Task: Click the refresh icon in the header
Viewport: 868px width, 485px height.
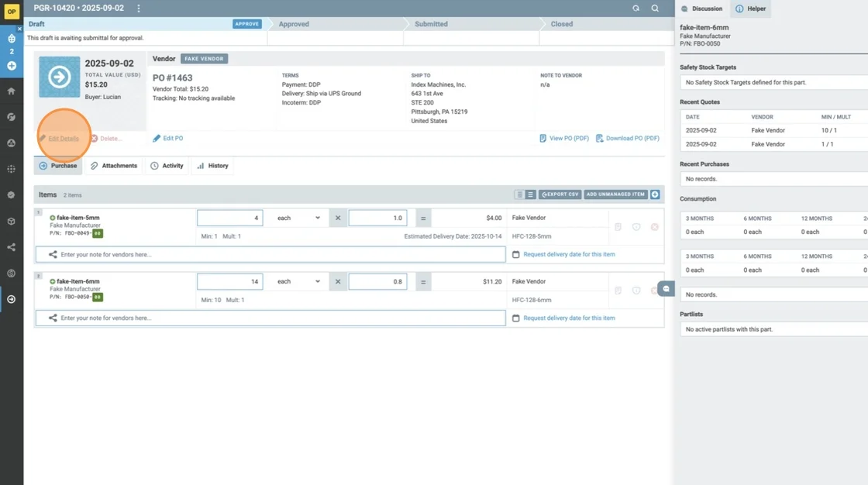Action: tap(635, 8)
